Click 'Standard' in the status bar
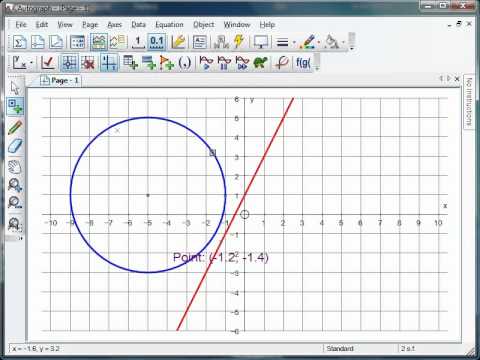Screen dimensions: 480x360 click(x=340, y=348)
